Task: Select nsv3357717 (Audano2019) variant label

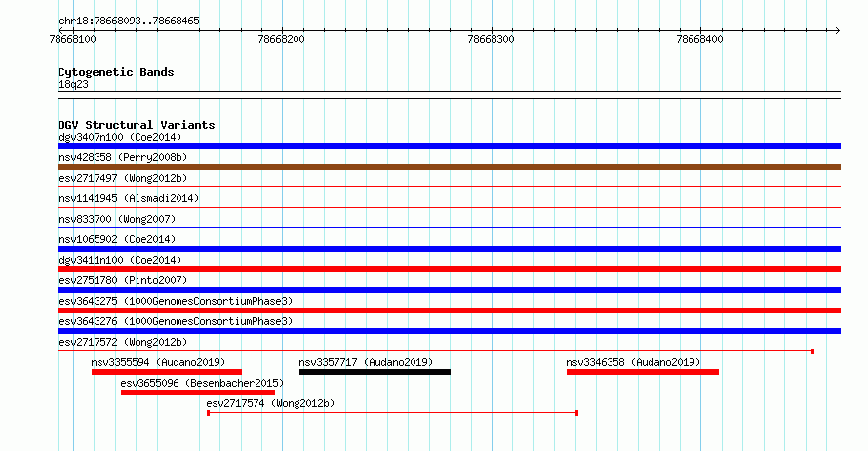Action: pos(366,362)
